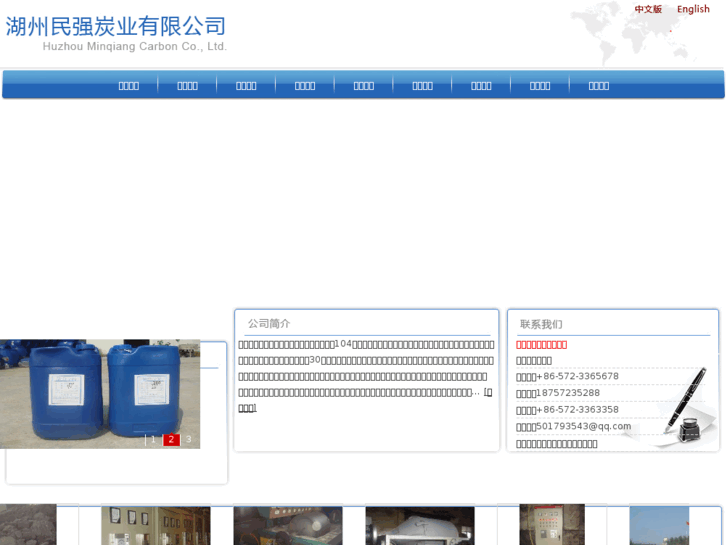Click the blue barrels slideshow image
Viewport: 727px width, 545px height.
click(x=100, y=394)
